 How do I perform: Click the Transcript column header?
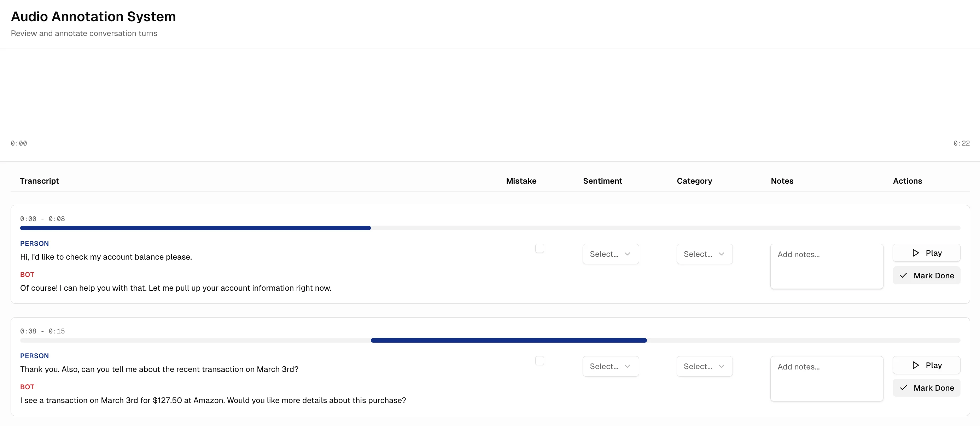point(40,181)
